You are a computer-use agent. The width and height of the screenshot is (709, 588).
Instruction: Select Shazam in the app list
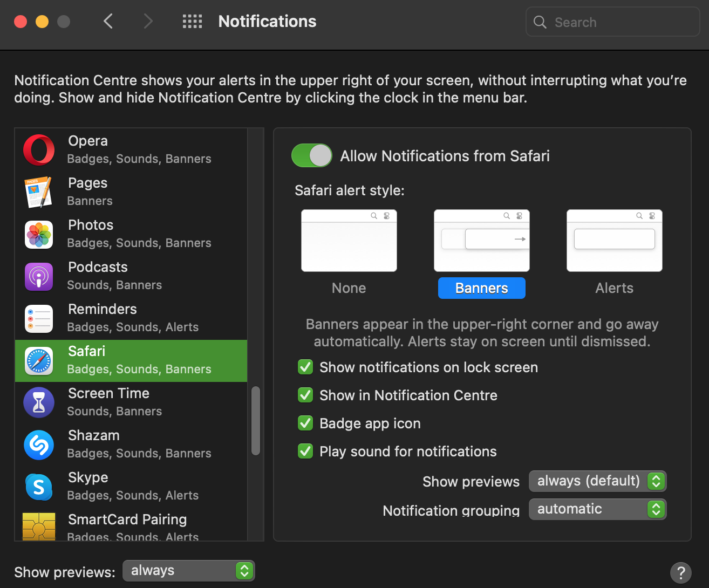click(x=131, y=445)
